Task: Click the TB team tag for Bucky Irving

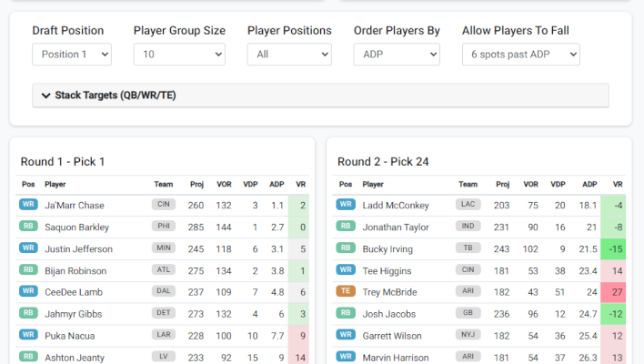Action: [468, 248]
